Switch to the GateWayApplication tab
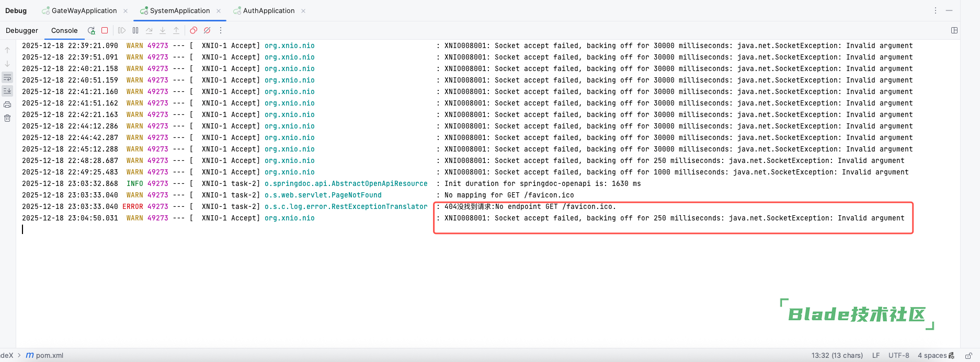This screenshot has width=980, height=362. pyautogui.click(x=84, y=10)
